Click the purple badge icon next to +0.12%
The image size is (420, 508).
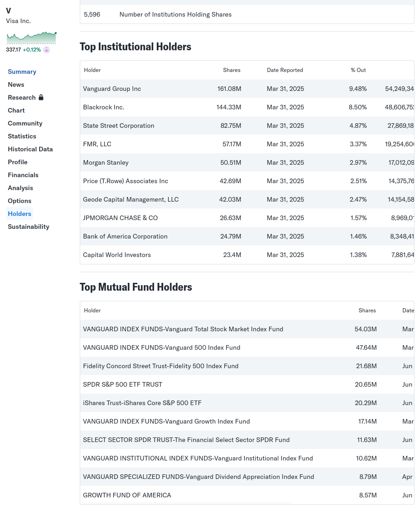[x=47, y=49]
